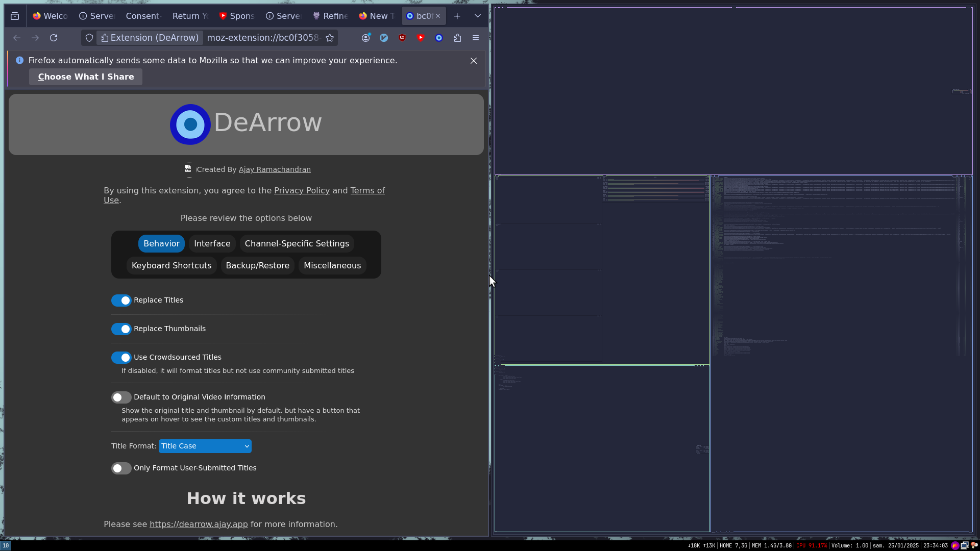The height and width of the screenshot is (551, 980).
Task: Select the Behavior settings tab
Action: pos(161,244)
